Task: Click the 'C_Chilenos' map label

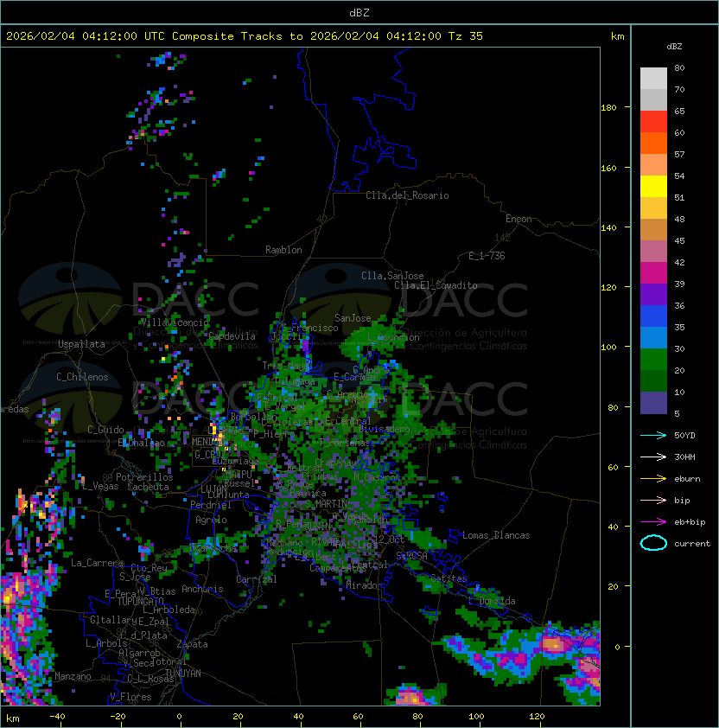Action: point(82,377)
